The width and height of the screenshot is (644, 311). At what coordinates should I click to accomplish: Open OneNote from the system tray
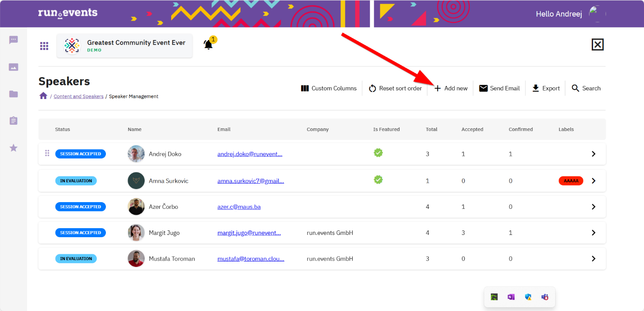(x=511, y=297)
